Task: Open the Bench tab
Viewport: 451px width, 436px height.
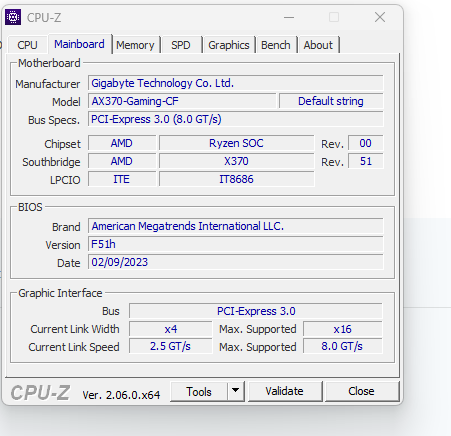Action: (x=276, y=45)
